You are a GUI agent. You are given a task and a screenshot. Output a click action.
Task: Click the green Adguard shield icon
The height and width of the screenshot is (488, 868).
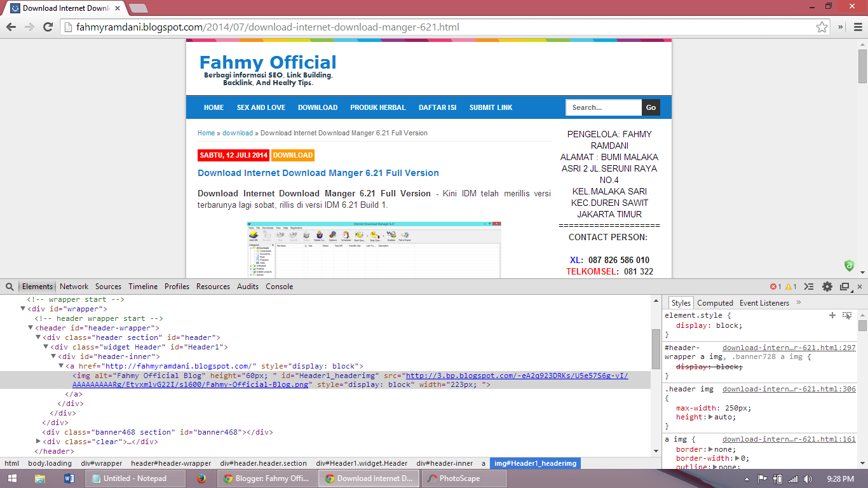pos(849,266)
